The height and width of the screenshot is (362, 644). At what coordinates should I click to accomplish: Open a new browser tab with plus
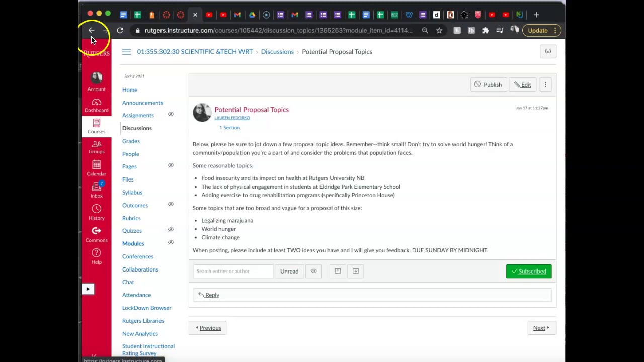point(536,15)
